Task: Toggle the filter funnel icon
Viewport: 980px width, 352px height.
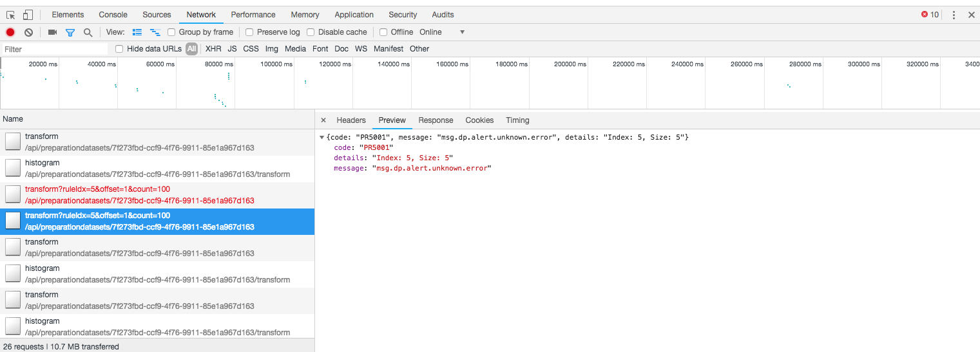Action: tap(70, 32)
